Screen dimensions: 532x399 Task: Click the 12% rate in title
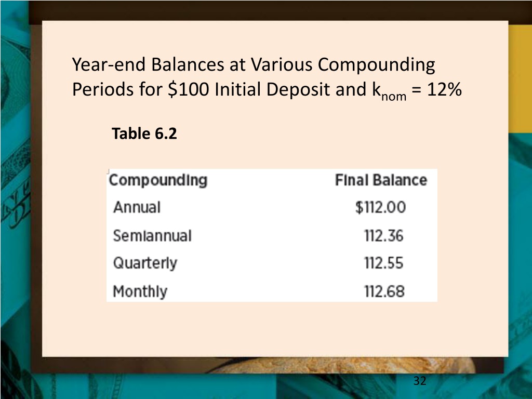tap(444, 89)
